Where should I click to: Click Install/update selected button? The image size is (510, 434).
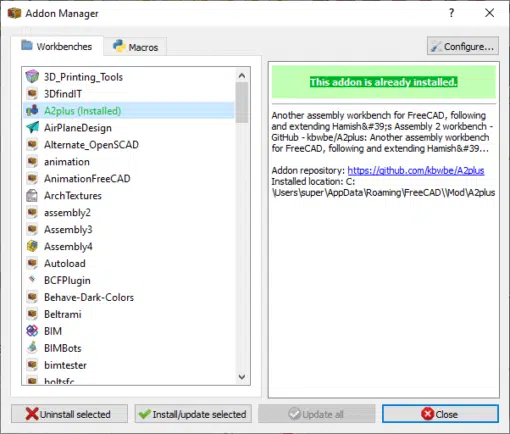pos(193,414)
